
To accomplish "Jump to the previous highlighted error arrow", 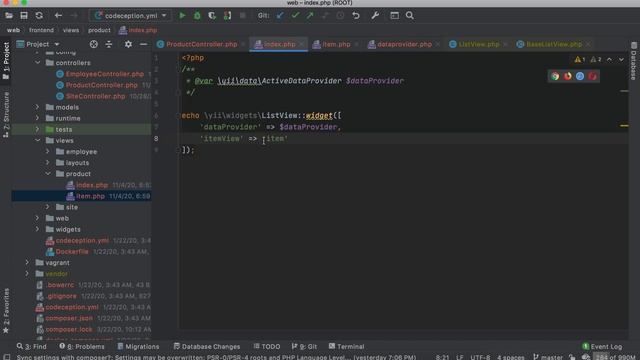I will click(x=609, y=60).
